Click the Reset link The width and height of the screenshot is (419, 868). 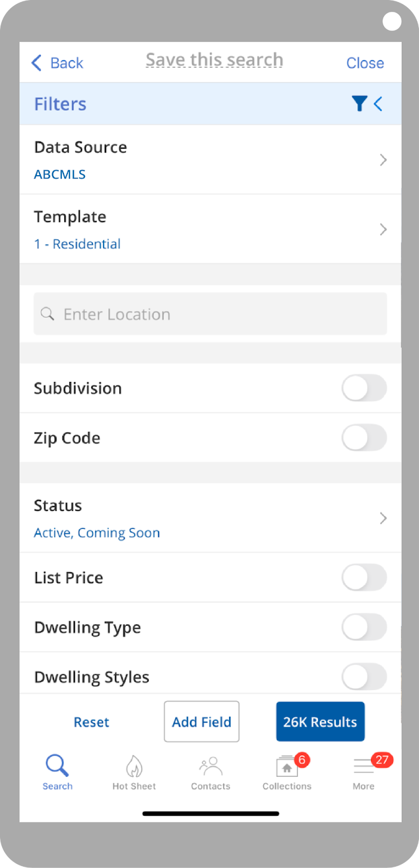click(91, 722)
